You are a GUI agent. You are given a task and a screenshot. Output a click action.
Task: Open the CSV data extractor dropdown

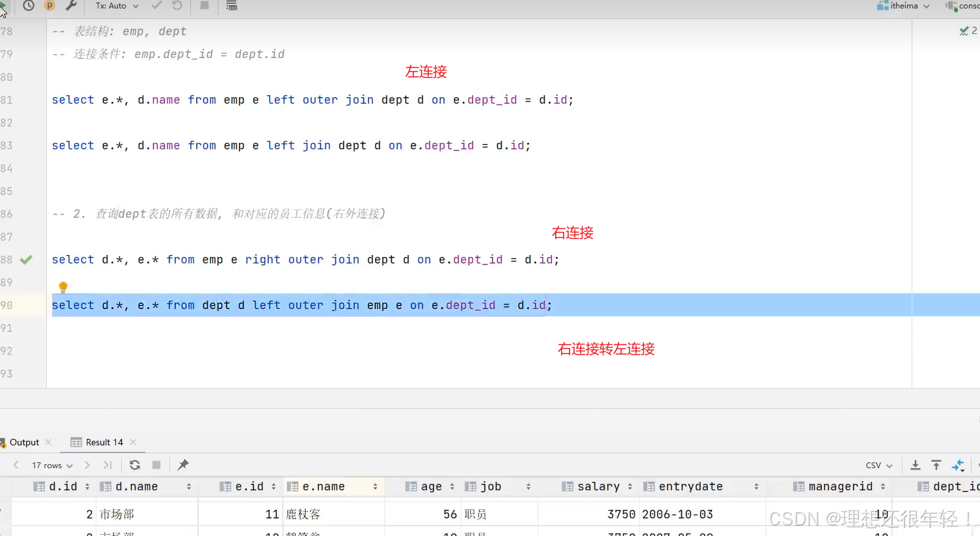(x=879, y=465)
